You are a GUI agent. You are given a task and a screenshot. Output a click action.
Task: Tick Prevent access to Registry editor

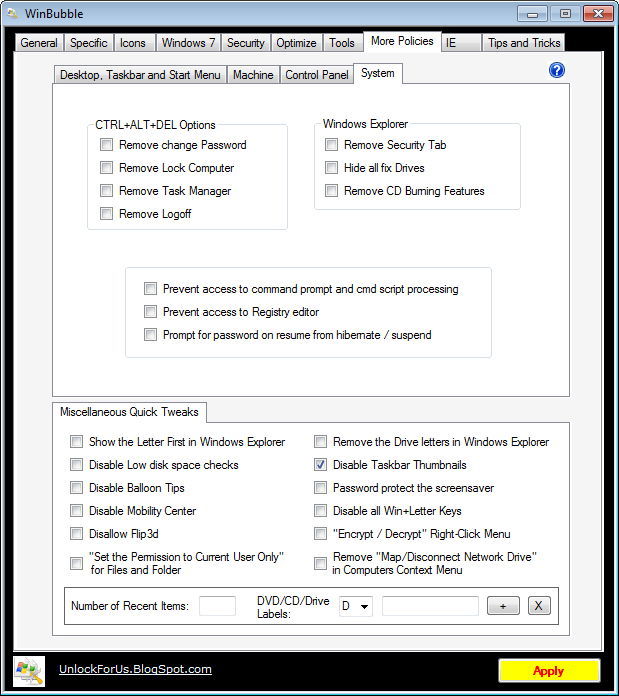[151, 312]
